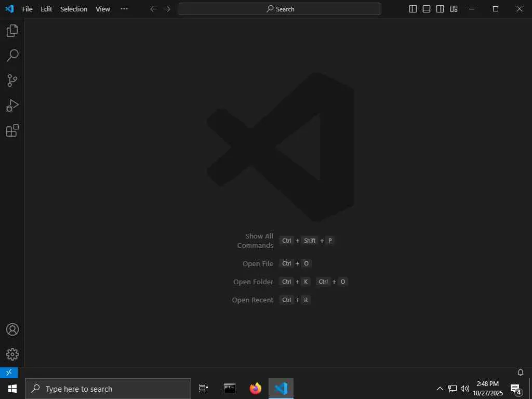Open Firefox from the taskbar

click(256, 389)
